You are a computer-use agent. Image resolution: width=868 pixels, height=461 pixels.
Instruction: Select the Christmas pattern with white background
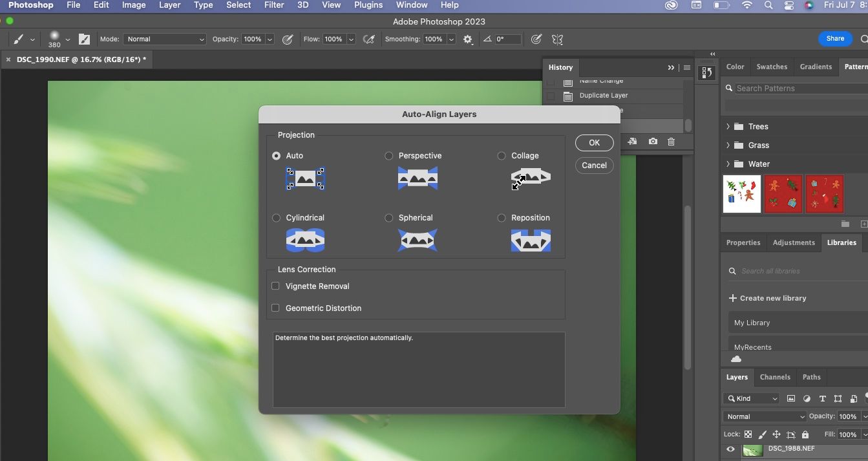click(x=741, y=193)
